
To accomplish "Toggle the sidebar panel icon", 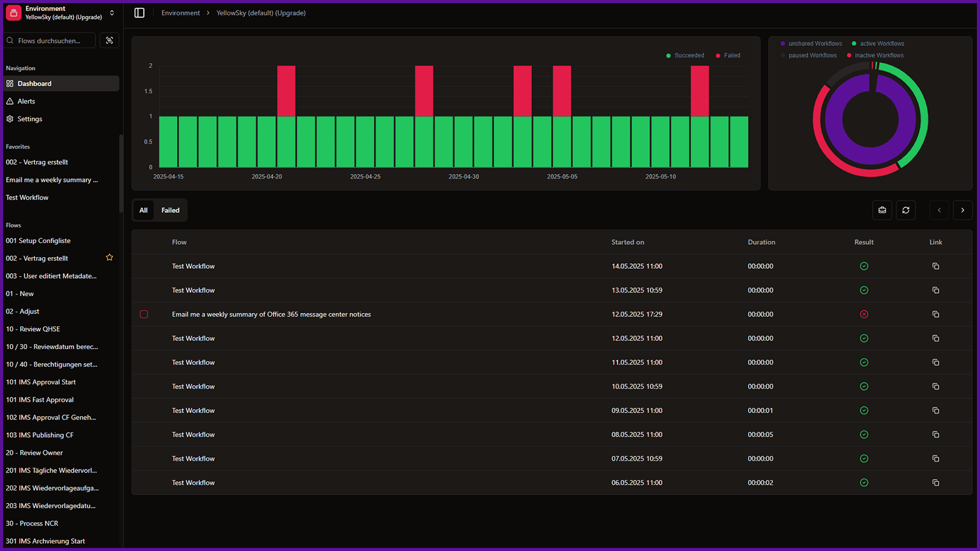I will (140, 13).
